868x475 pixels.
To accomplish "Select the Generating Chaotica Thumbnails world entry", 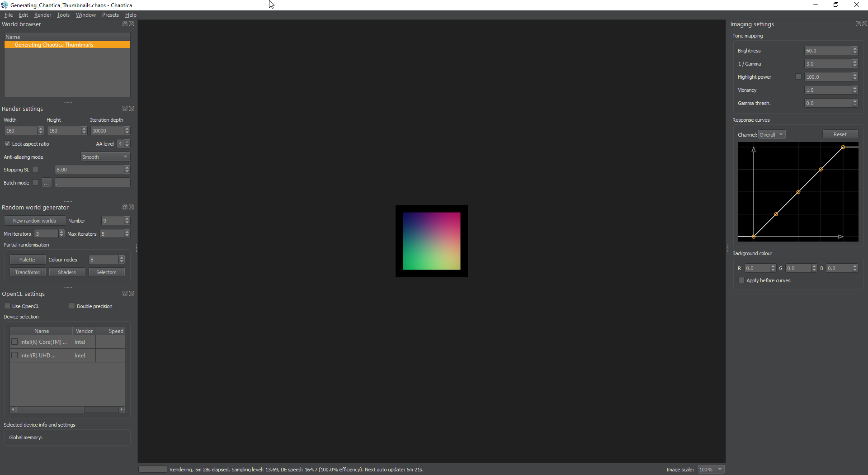I will (67, 45).
